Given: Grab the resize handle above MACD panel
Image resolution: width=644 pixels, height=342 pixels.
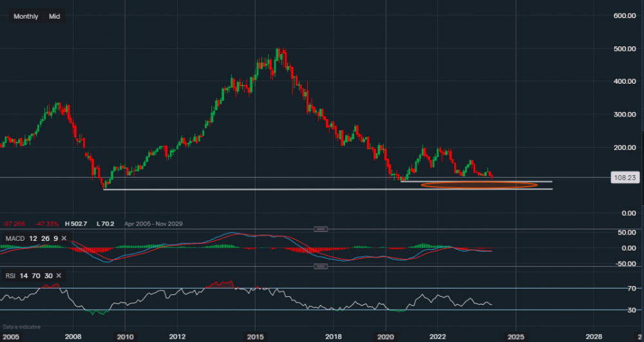Looking at the screenshot, I should 320,229.
